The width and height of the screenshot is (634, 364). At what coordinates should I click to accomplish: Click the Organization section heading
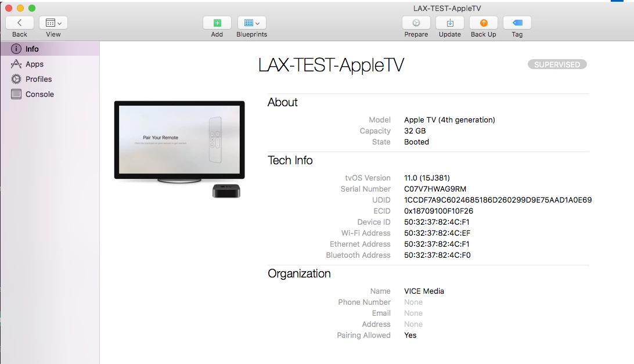299,274
